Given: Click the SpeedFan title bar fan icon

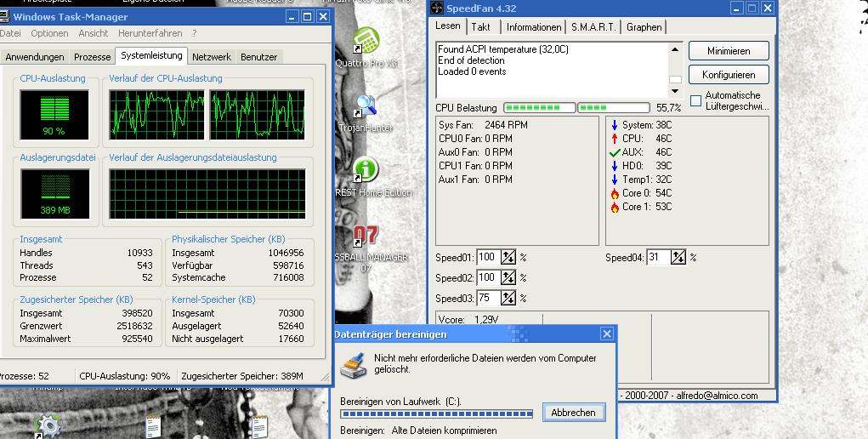Looking at the screenshot, I should (437, 9).
